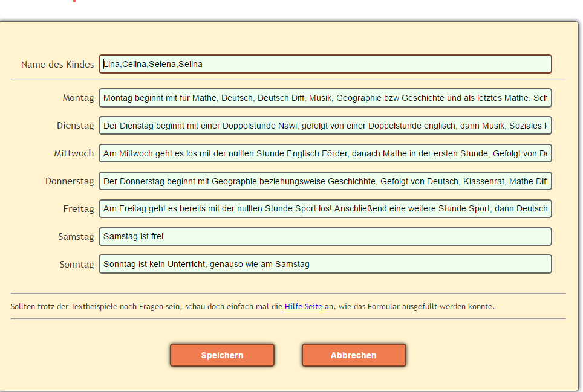Click the 'Dienstag' label text
This screenshot has width=583, height=392.
click(x=75, y=126)
